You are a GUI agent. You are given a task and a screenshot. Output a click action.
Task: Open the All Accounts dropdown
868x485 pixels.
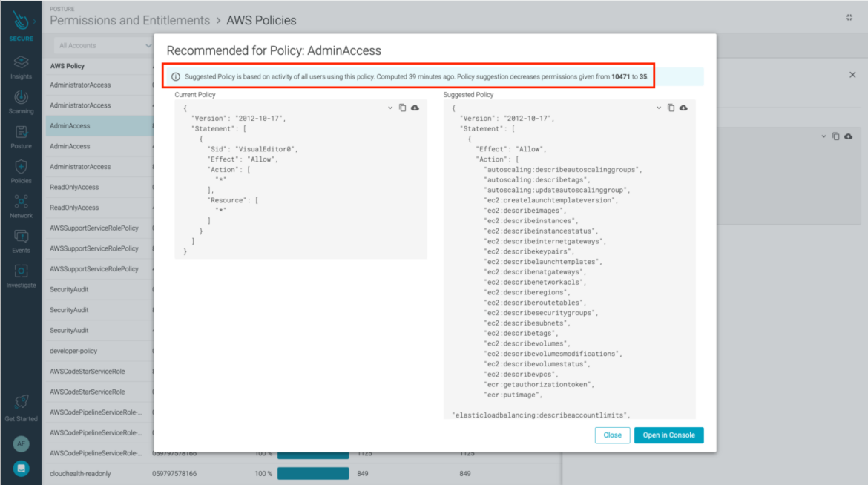pyautogui.click(x=104, y=45)
